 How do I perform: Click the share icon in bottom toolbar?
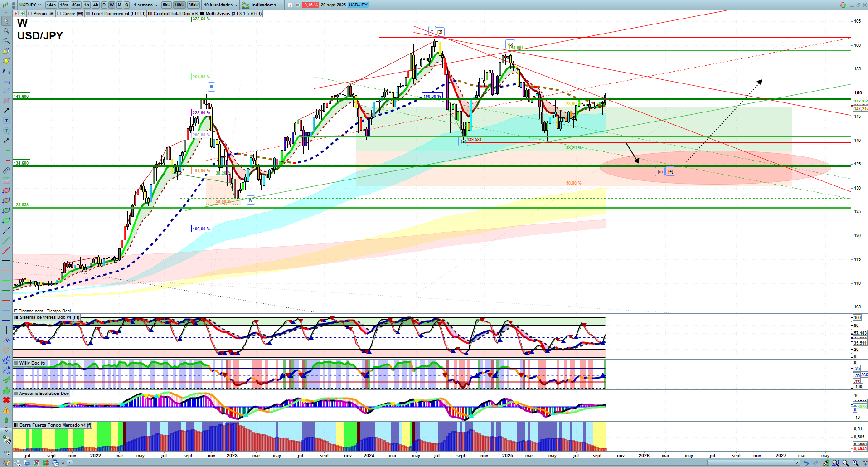point(17,463)
